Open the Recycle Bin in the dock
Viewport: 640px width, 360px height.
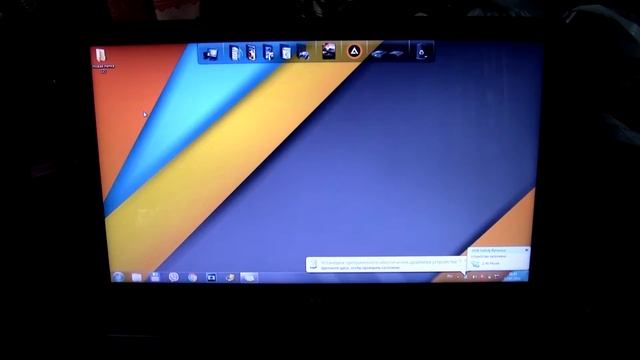422,52
